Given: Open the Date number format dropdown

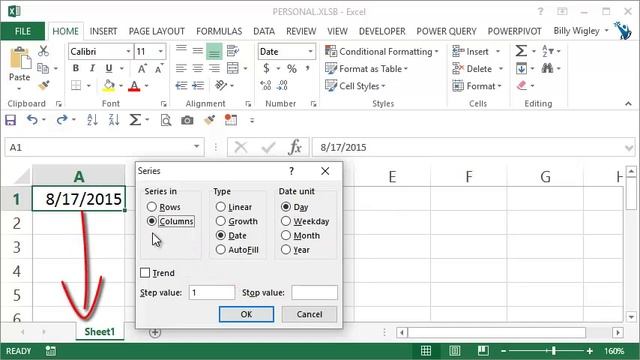Looking at the screenshot, I should pos(310,51).
